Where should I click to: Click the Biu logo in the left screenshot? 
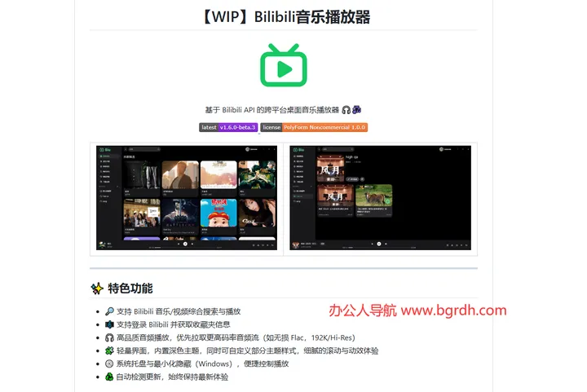tap(105, 150)
